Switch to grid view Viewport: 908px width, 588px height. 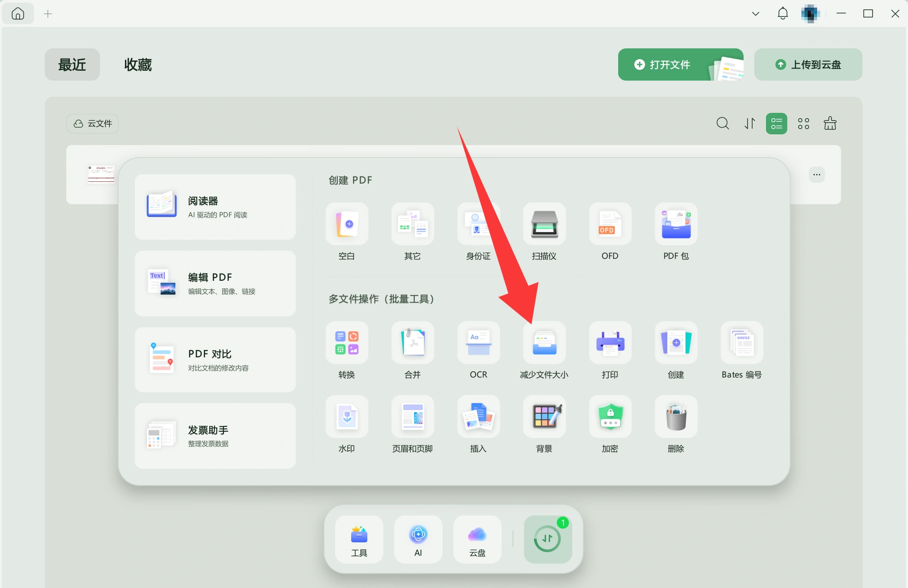point(804,124)
